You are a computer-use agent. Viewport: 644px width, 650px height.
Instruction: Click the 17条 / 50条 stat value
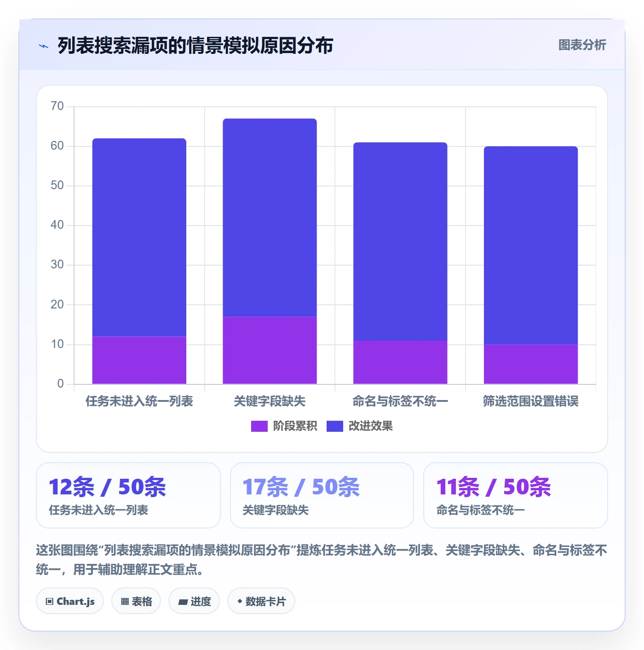point(301,487)
